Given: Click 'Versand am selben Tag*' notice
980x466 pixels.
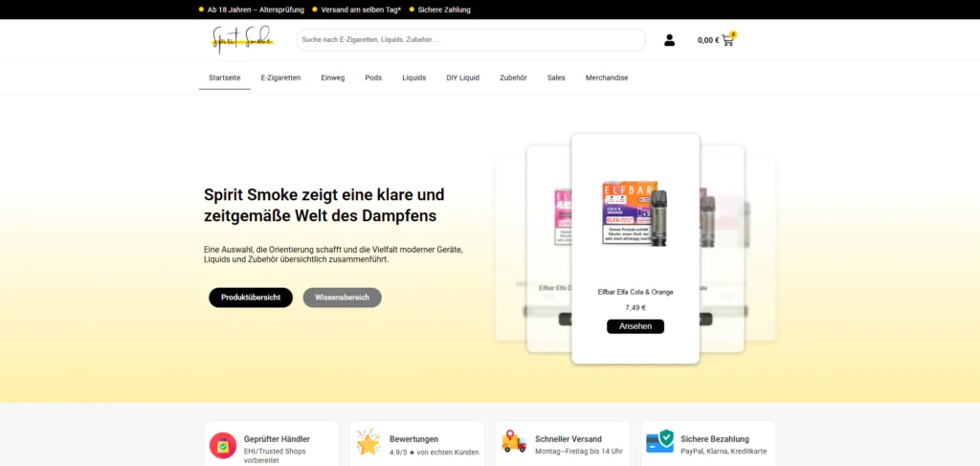Looking at the screenshot, I should point(361,10).
